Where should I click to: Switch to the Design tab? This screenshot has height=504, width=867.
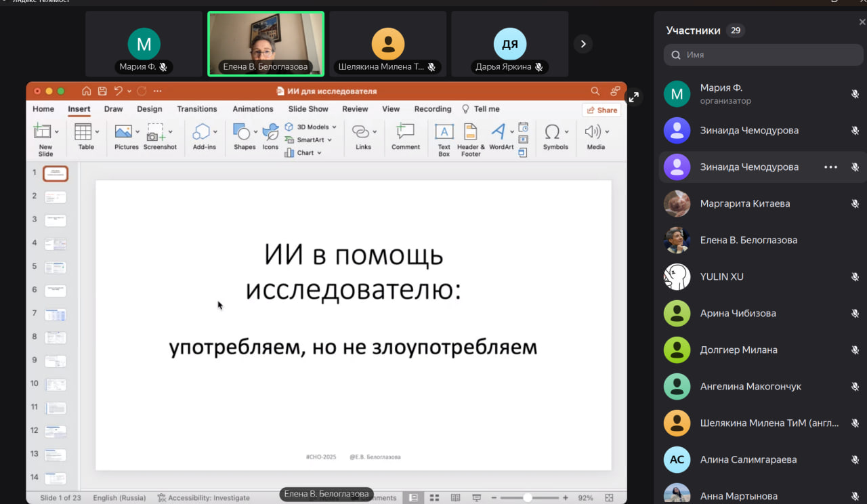pyautogui.click(x=149, y=109)
